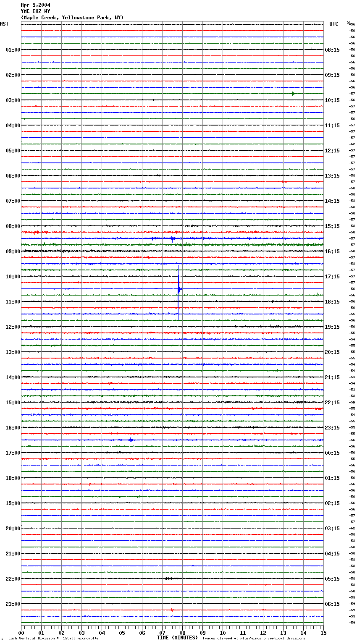Click the UTC time label '13:15'
The height and width of the screenshot is (644, 357).
pos(332,176)
